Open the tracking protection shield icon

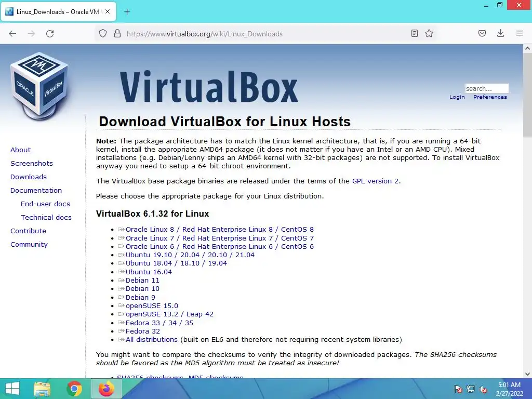click(x=103, y=34)
